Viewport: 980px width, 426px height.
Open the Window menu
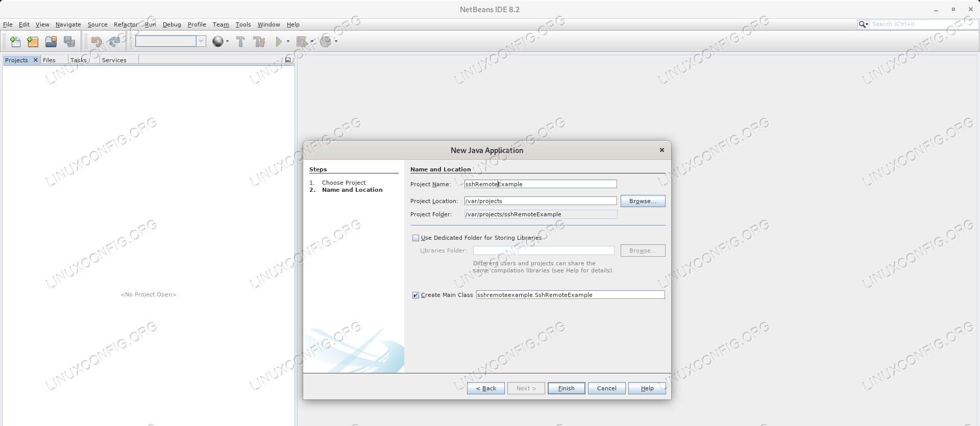tap(268, 24)
